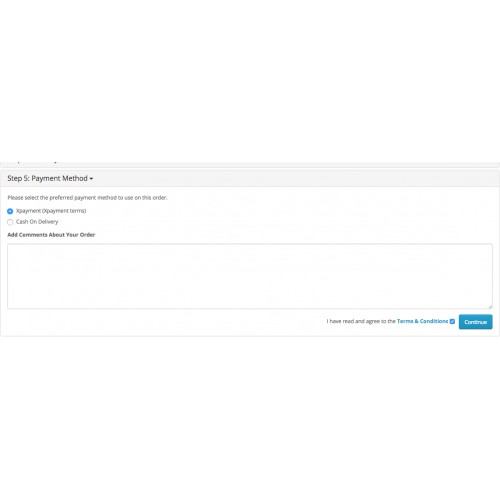The image size is (500, 500).
Task: Open the Terms & Conditions link
Action: tap(422, 321)
